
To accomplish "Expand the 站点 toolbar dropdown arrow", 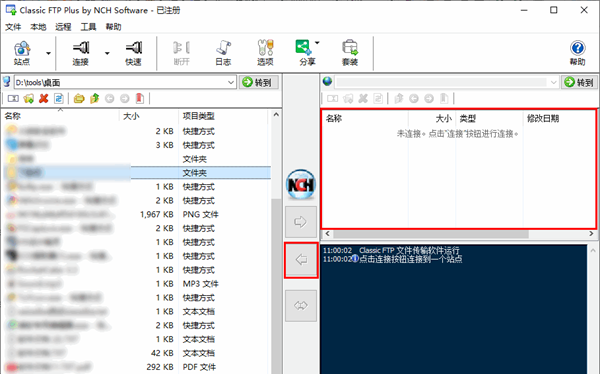I will coord(49,53).
